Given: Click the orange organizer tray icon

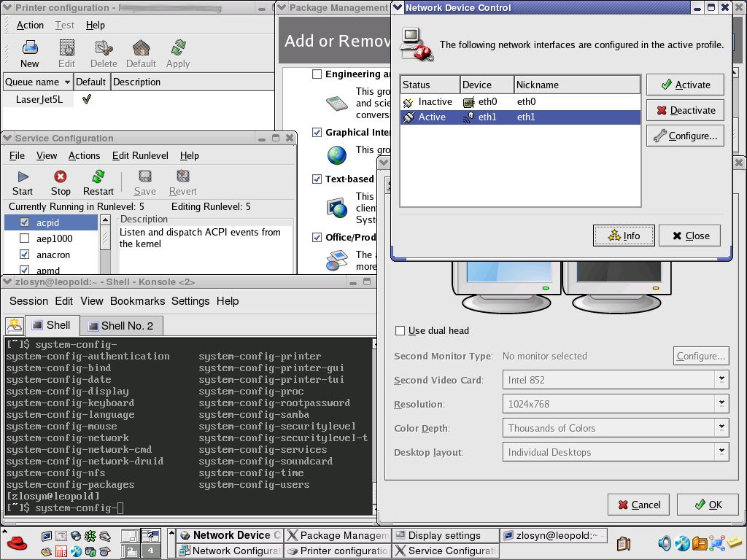Looking at the screenshot, I should click(x=700, y=543).
